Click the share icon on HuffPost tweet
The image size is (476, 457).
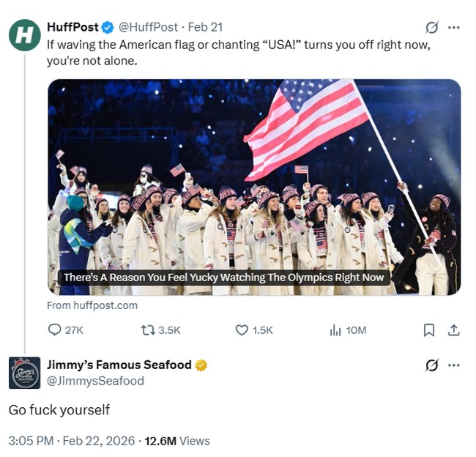tap(453, 330)
